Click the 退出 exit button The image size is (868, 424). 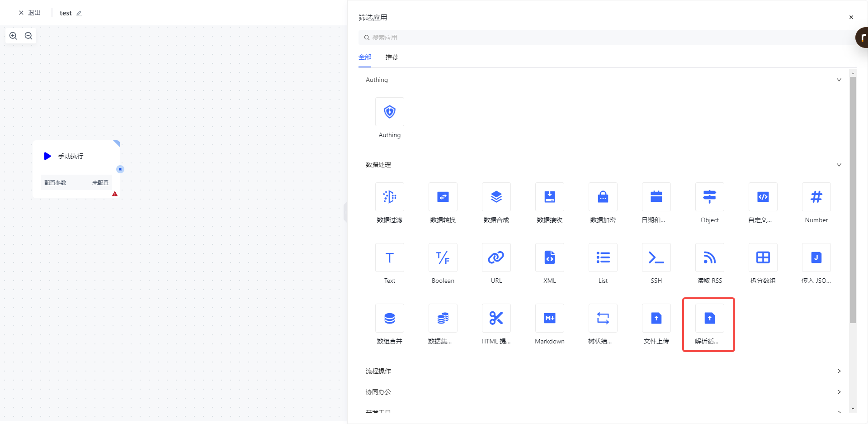(30, 13)
